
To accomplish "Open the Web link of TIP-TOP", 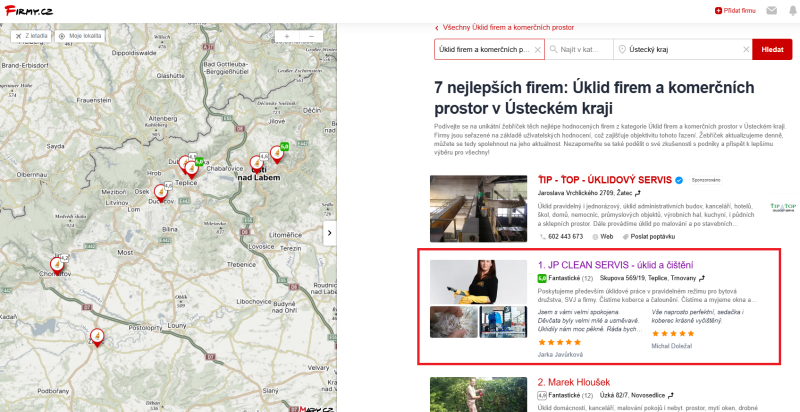I will [x=603, y=237].
